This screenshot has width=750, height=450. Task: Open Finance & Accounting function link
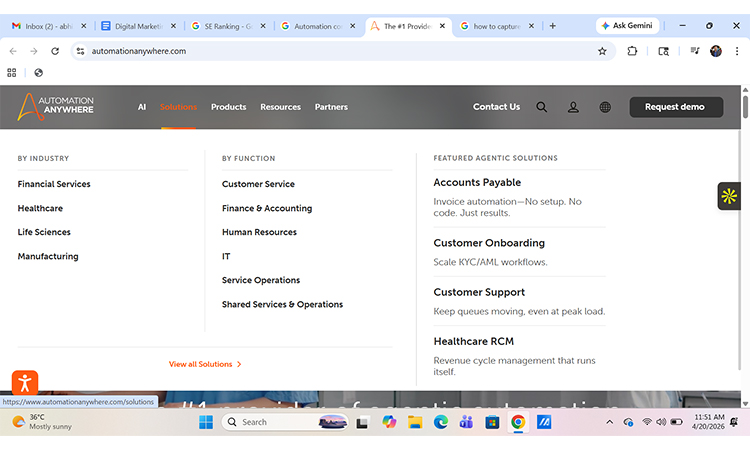coord(267,209)
